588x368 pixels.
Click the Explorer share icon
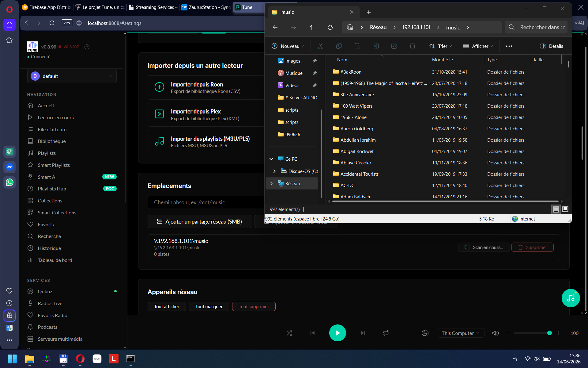[x=394, y=46]
